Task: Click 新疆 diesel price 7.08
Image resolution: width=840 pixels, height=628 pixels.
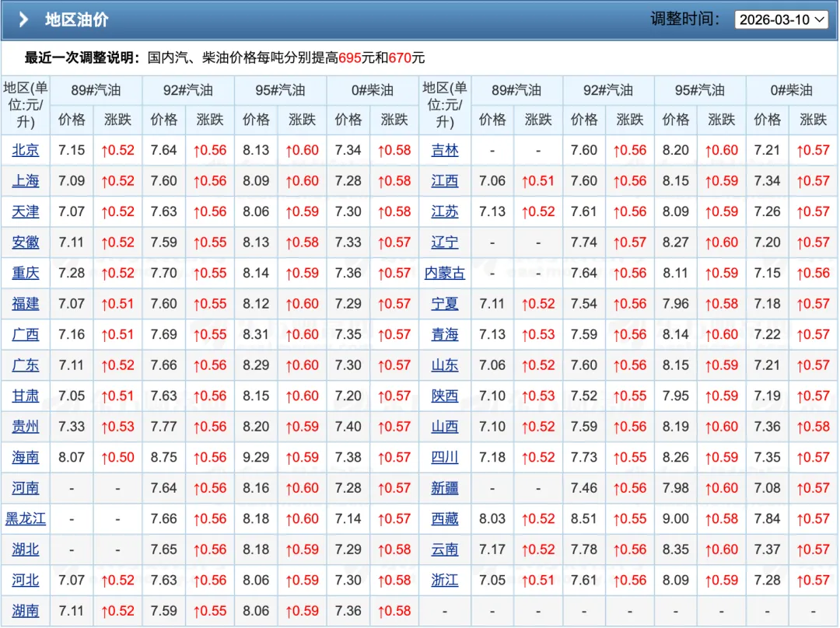Action: [x=767, y=488]
